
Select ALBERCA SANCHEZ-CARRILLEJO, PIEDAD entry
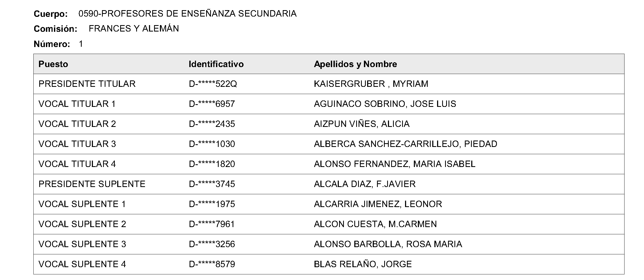coord(406,144)
